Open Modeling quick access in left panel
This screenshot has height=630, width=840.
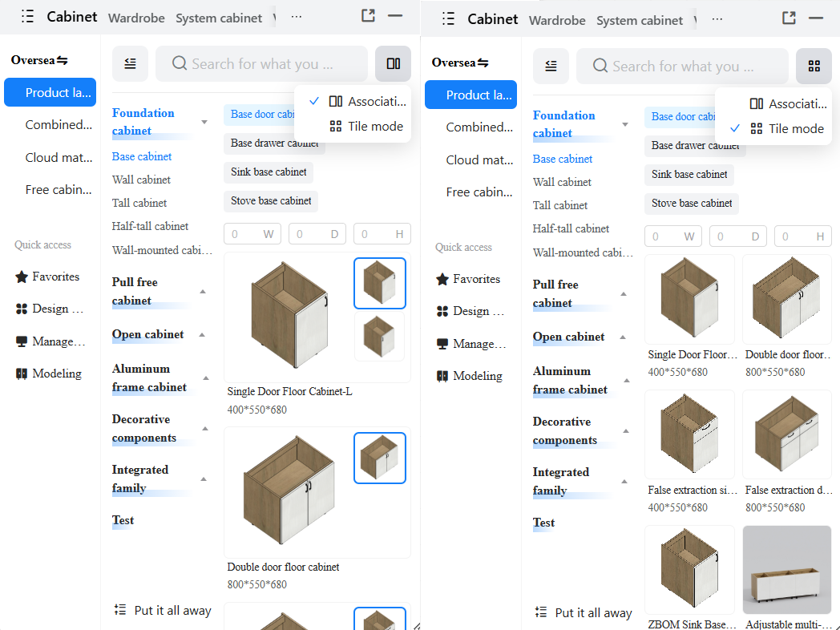tap(49, 374)
